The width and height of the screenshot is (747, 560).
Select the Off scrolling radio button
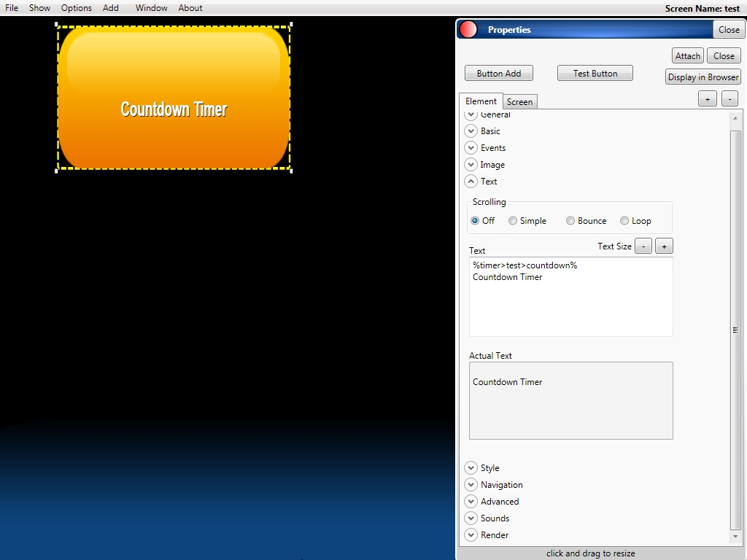475,221
